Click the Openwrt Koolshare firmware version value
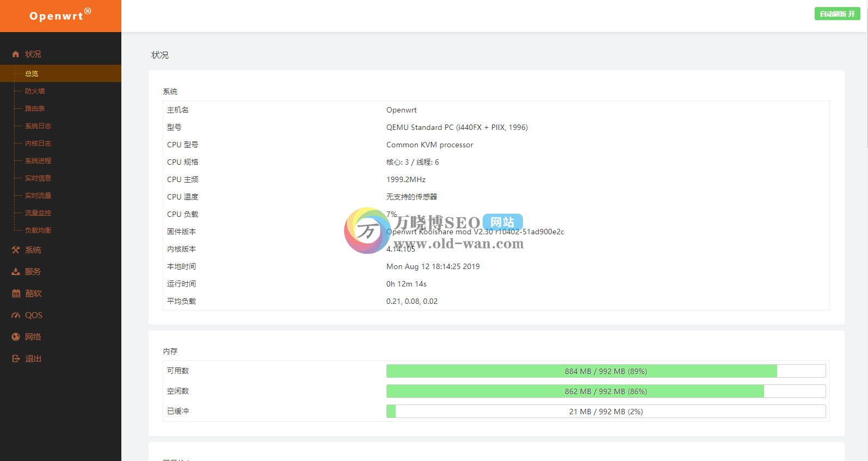This screenshot has width=868, height=461. [475, 232]
